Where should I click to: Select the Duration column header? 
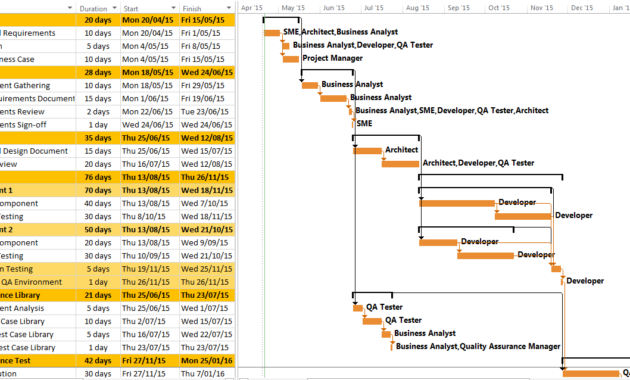click(x=93, y=8)
